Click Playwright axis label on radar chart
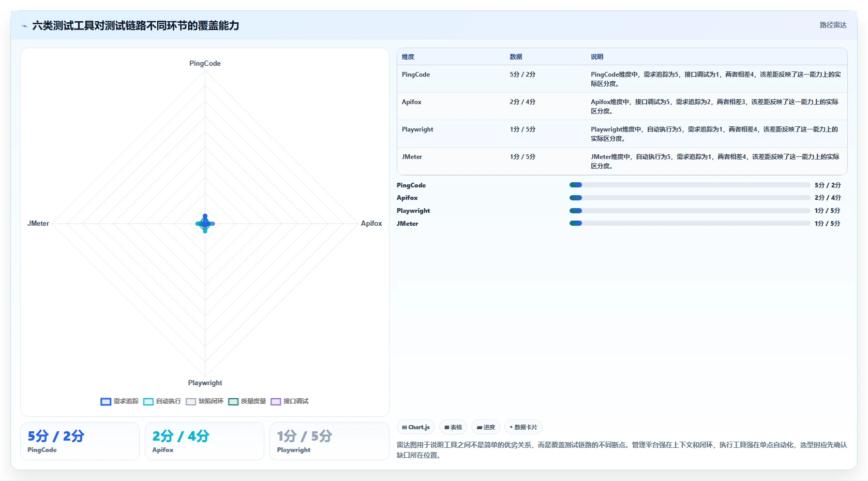This screenshot has height=481, width=868. coord(205,383)
